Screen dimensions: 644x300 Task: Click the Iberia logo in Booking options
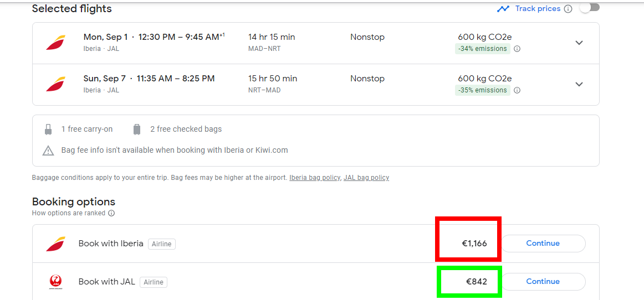tap(56, 244)
